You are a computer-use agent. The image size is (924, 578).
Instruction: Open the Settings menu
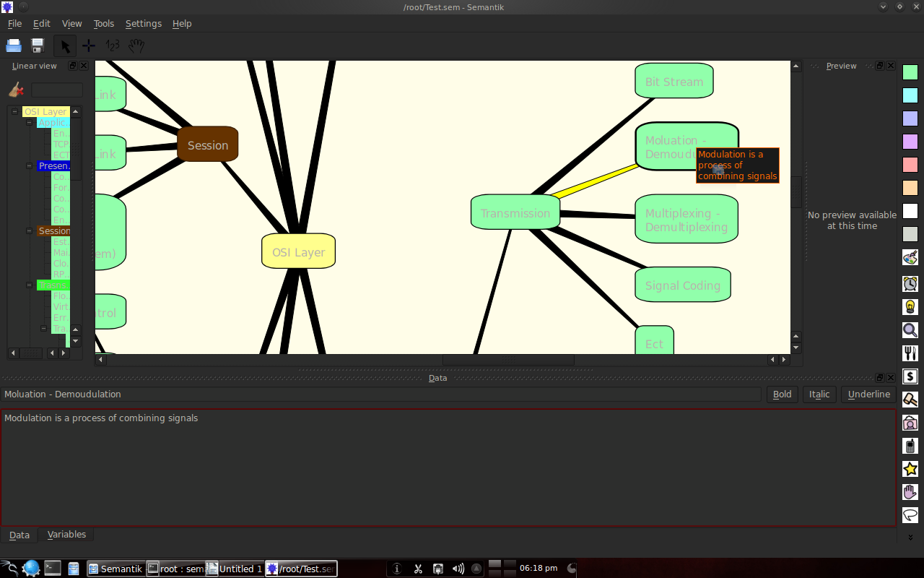tap(143, 23)
